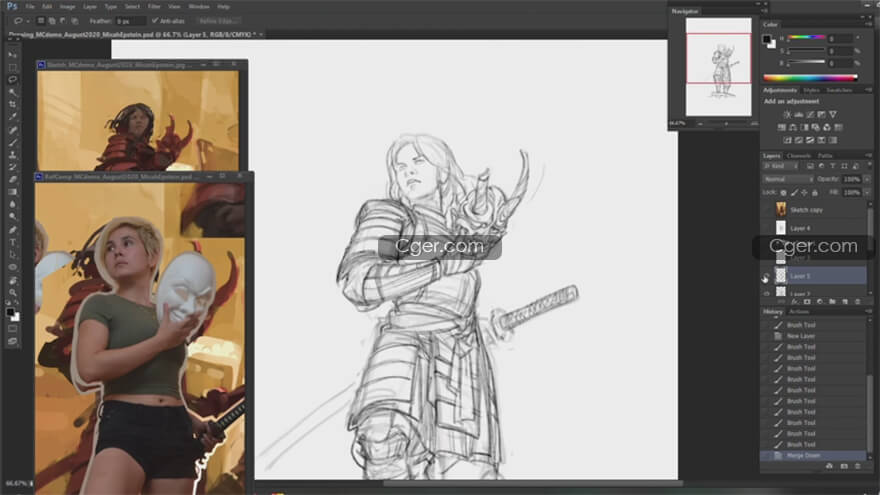Image resolution: width=880 pixels, height=495 pixels.
Task: Select the Lasso tool in the toolbox
Action: pyautogui.click(x=12, y=80)
